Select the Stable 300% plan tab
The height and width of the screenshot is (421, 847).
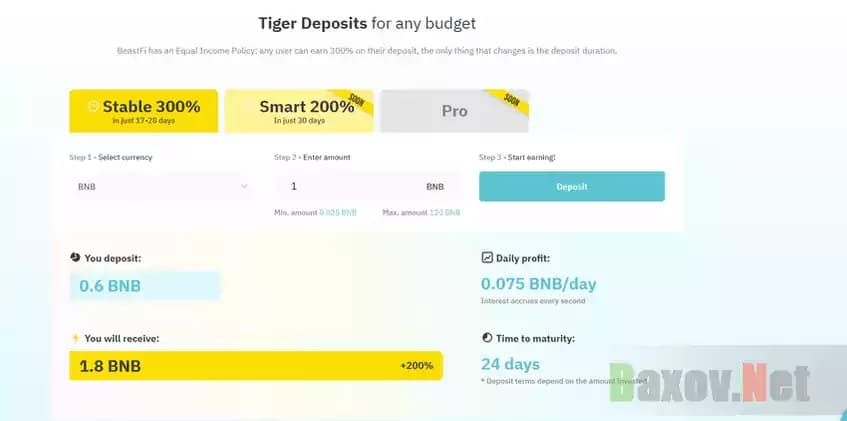click(x=143, y=111)
